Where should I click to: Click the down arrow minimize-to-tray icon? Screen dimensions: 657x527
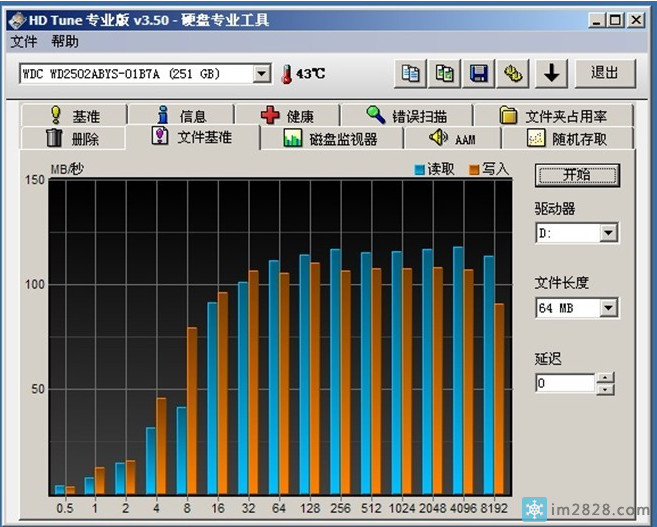pos(551,73)
